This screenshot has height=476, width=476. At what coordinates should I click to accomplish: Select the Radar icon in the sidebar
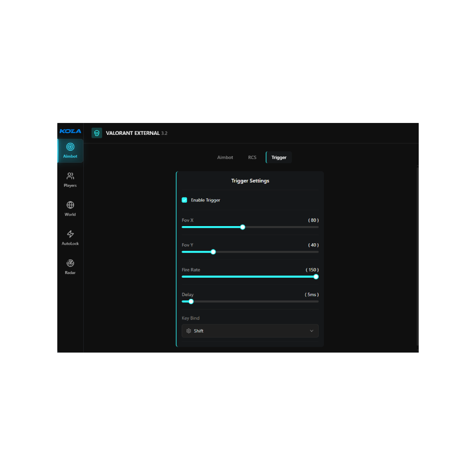(70, 263)
